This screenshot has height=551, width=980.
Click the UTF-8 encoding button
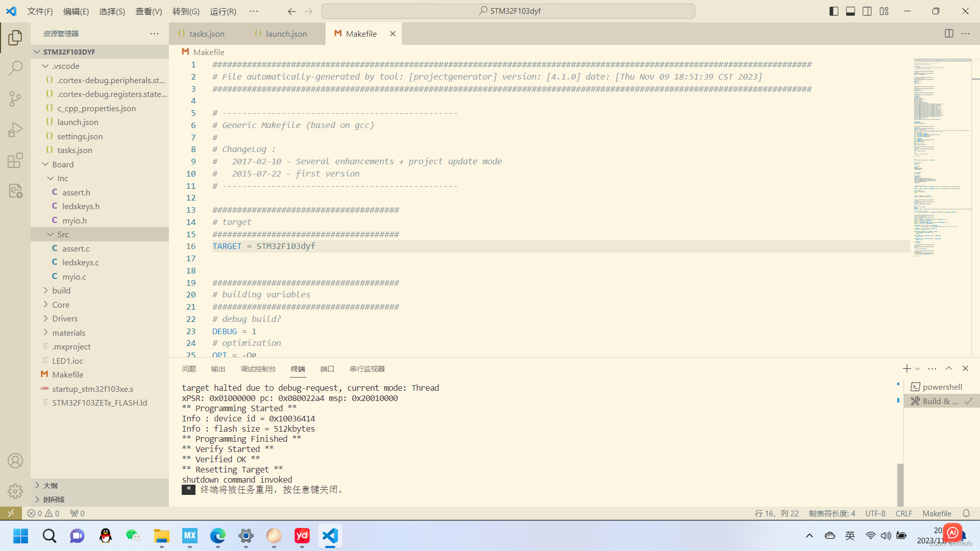click(875, 513)
